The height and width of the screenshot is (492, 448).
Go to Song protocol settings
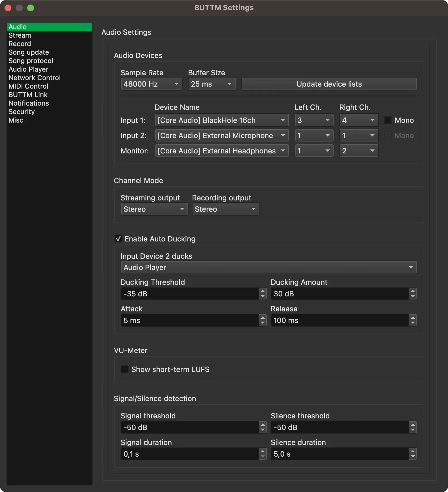(x=49, y=61)
